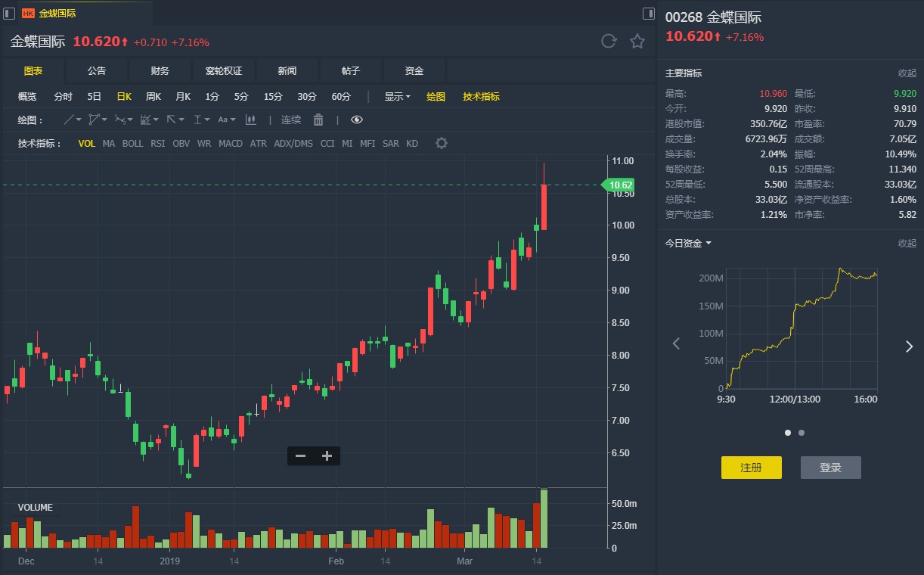The height and width of the screenshot is (575, 924).
Task: Open the indicator settings gear
Action: tap(442, 143)
